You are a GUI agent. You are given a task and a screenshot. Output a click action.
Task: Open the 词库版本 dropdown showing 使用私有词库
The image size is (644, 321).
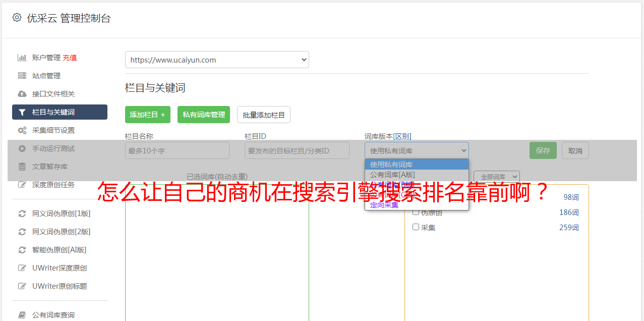[x=417, y=150]
